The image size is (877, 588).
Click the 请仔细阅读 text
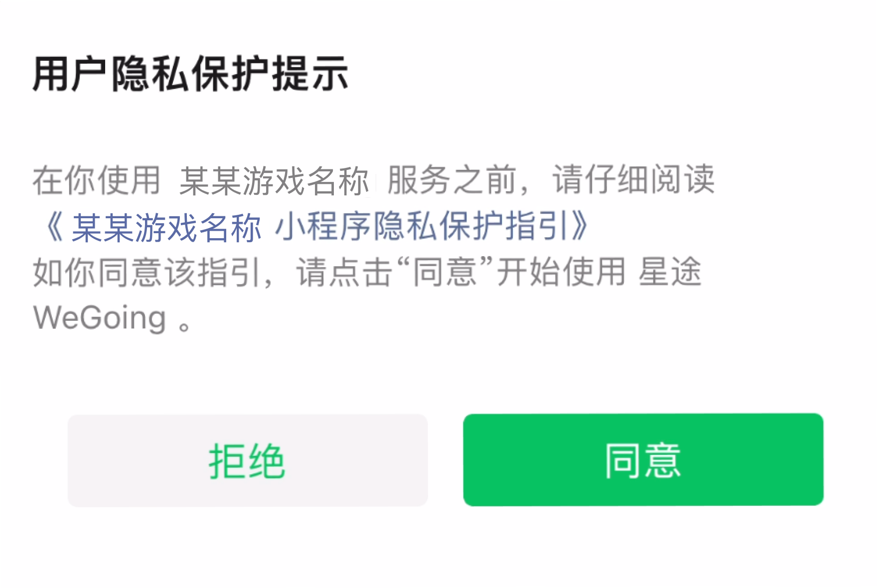(x=634, y=179)
